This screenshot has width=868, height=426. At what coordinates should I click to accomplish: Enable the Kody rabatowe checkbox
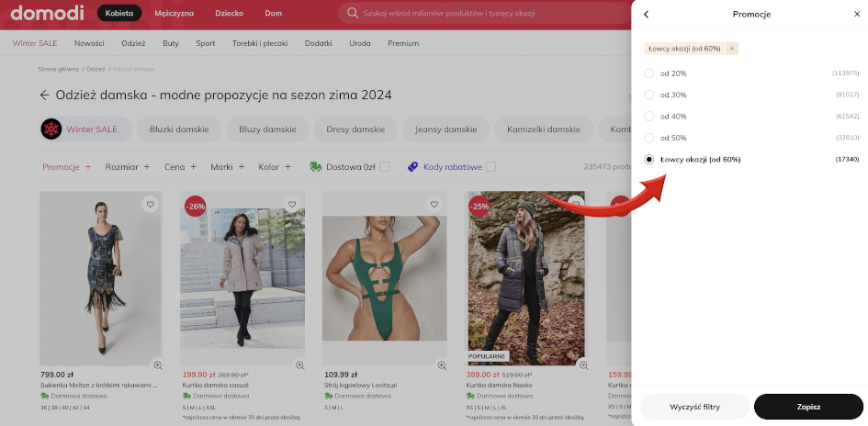(x=490, y=166)
